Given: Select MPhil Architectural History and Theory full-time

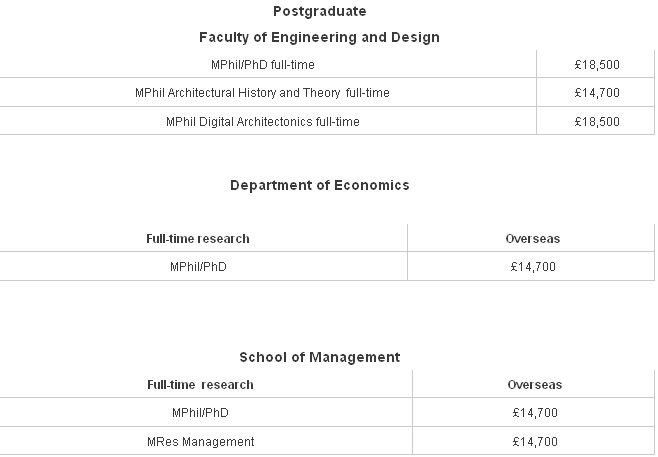Looking at the screenshot, I should (x=262, y=93).
